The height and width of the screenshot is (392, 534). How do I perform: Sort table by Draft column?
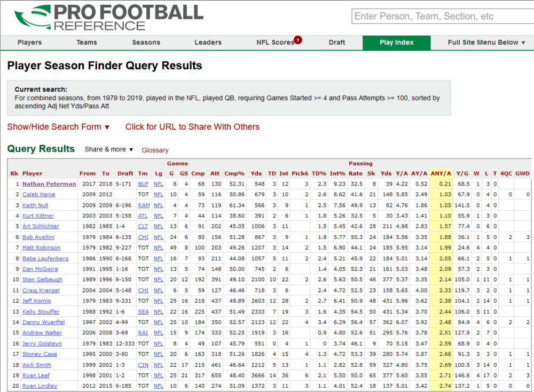tap(125, 173)
